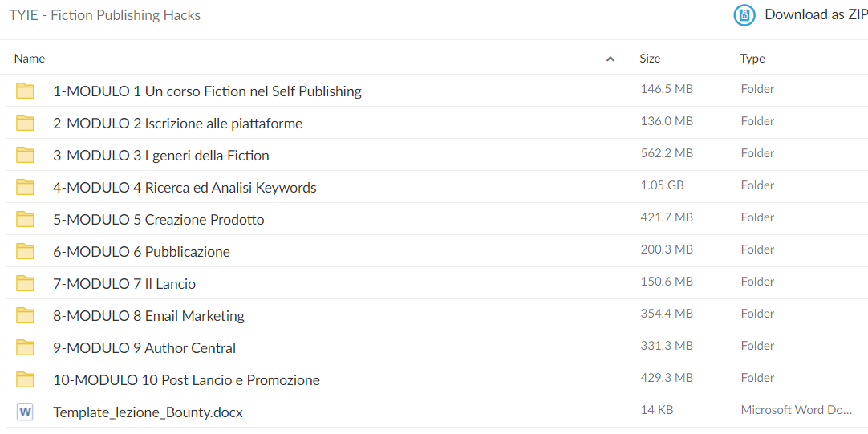This screenshot has height=434, width=868.
Task: Open 4-MODULO 4 Ricerca ed Analisi Keywords
Action: click(x=185, y=188)
